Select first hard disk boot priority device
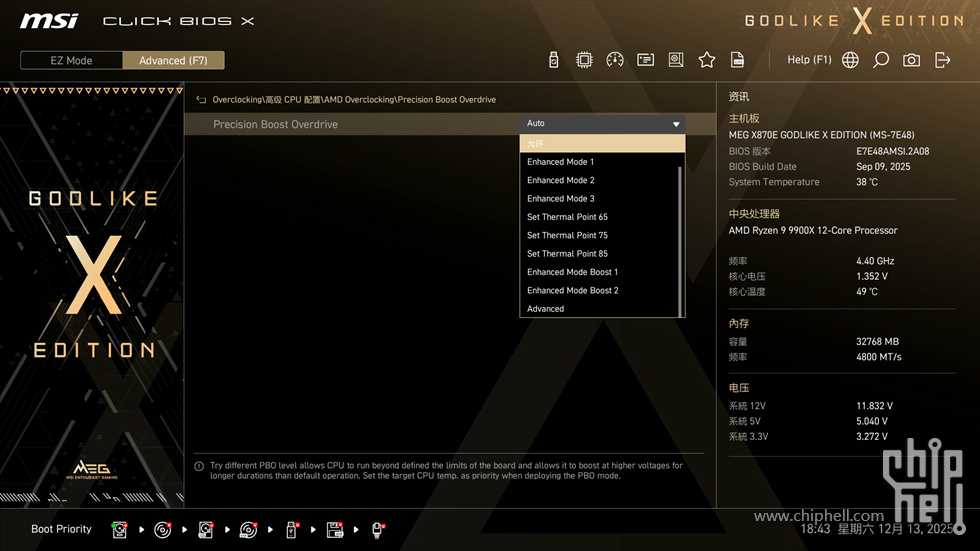Viewport: 980px width, 551px height. pyautogui.click(x=119, y=529)
